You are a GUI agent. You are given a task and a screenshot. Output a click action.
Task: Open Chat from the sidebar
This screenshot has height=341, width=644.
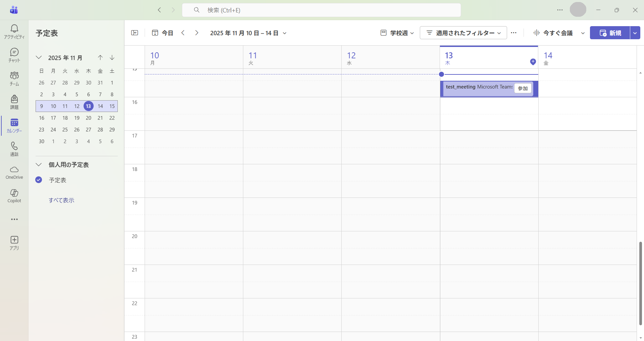point(14,55)
